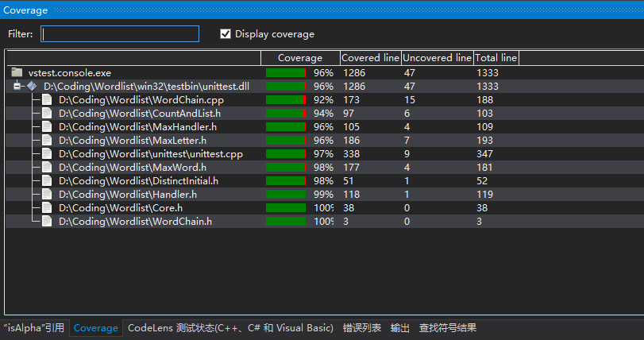Click the WordChain.cpp file icon

pyautogui.click(x=47, y=100)
